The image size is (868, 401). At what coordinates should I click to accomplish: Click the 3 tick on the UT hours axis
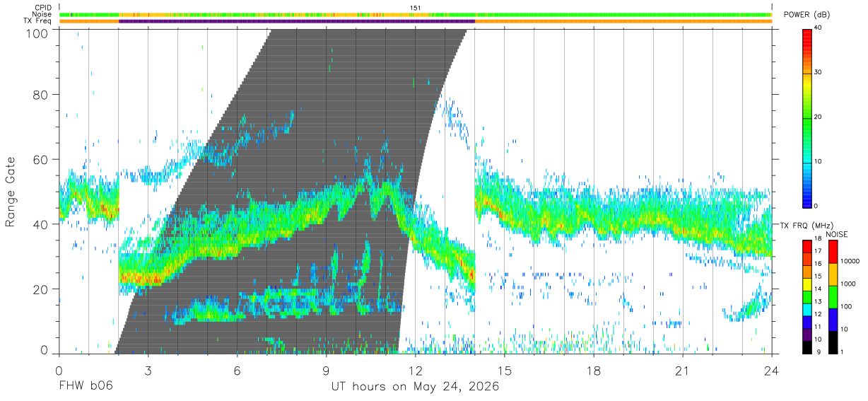(x=148, y=370)
